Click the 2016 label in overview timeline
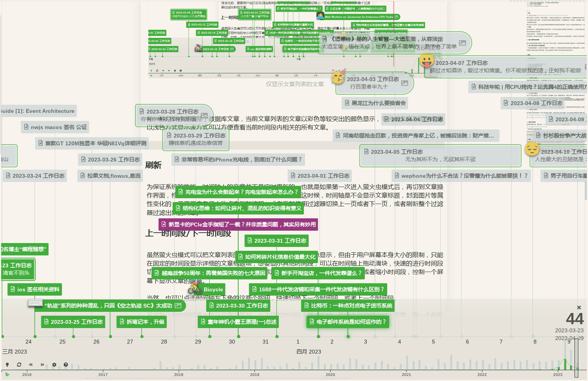588x381 pixels. coord(27,374)
